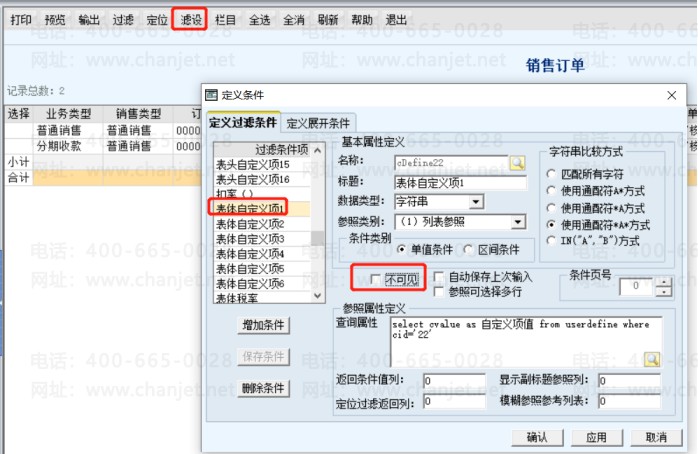This screenshot has height=454, width=698.
Task: Select 表体自定义项6 in the condition list
Action: pyautogui.click(x=262, y=284)
